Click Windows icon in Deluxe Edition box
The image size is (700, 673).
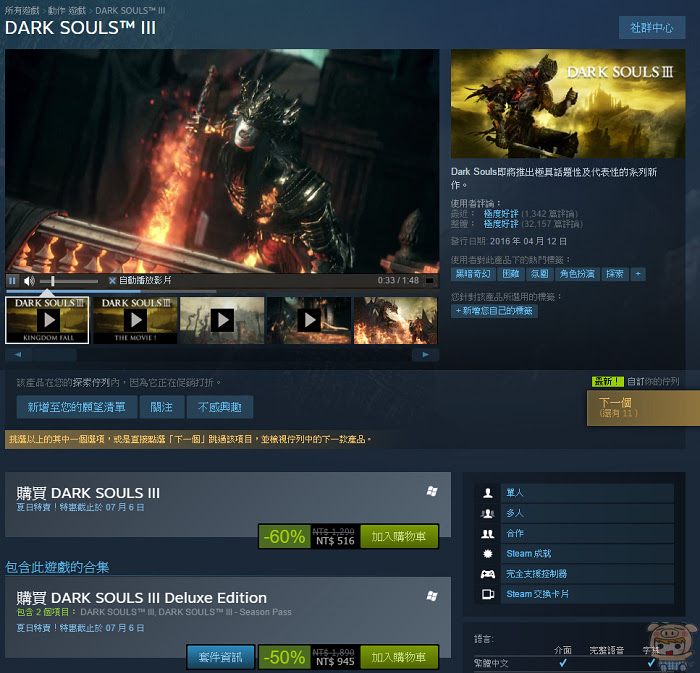pyautogui.click(x=432, y=596)
